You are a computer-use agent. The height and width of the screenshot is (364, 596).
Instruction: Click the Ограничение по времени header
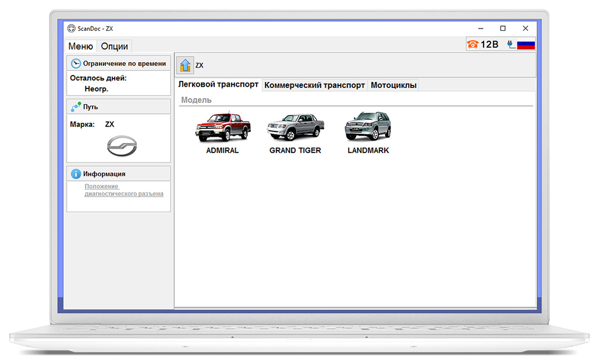tap(119, 63)
